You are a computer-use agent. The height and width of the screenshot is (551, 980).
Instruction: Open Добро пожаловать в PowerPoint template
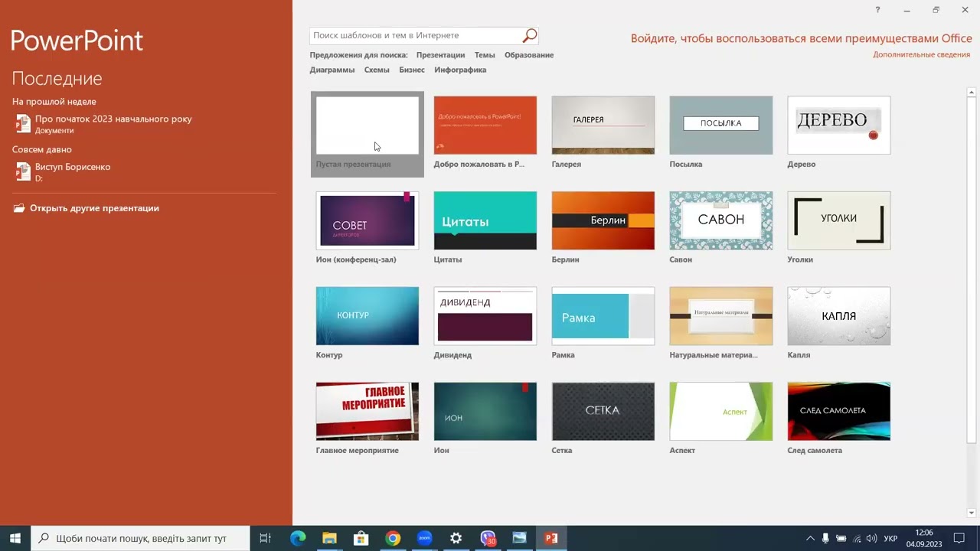[x=485, y=134]
